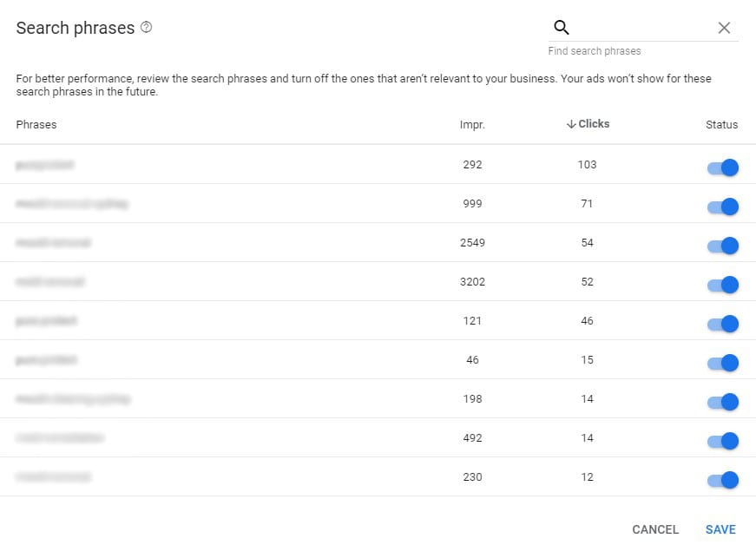Clear the search with the X icon
The width and height of the screenshot is (756, 545).
724,28
